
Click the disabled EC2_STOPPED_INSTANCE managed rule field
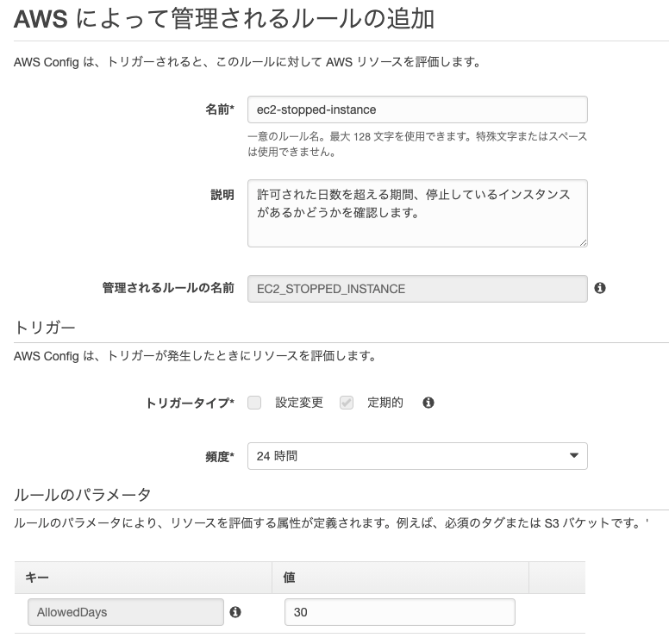[x=417, y=289]
